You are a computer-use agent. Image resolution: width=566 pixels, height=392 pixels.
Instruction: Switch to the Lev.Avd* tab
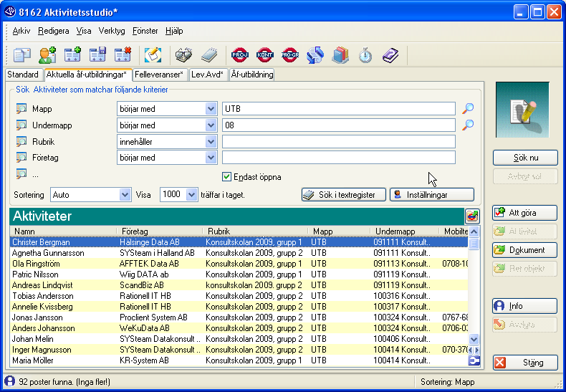[x=208, y=75]
